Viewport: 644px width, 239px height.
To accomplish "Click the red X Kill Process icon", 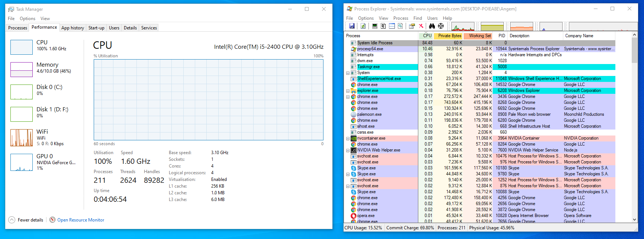I will (421, 26).
